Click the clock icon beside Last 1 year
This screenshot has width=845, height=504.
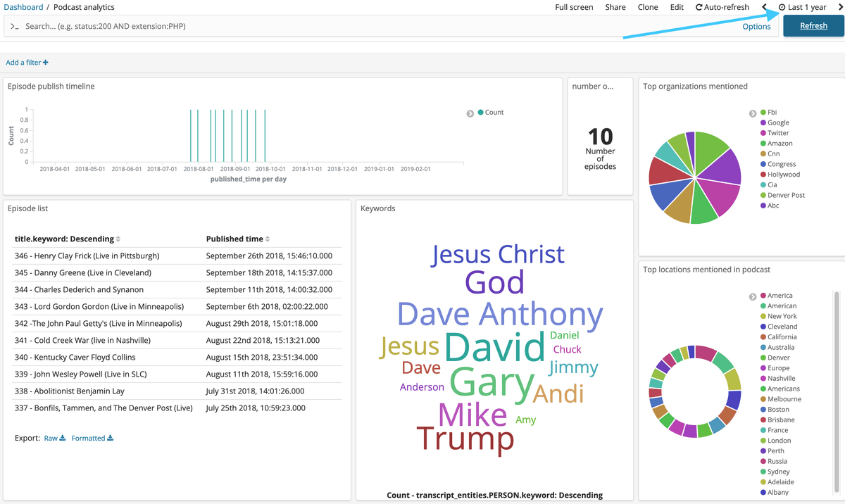(x=780, y=7)
